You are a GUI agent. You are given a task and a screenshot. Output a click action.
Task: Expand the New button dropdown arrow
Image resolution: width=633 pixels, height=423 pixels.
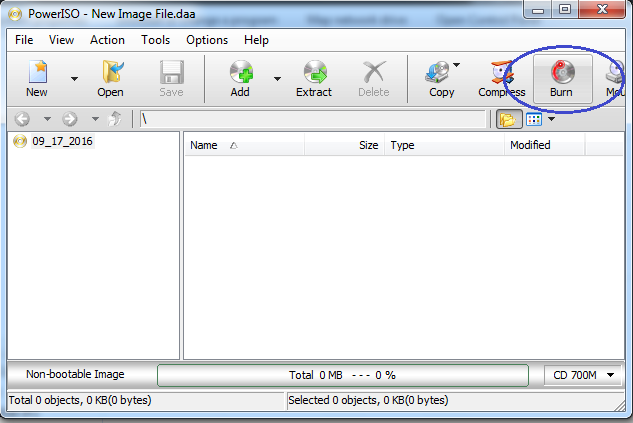(74, 79)
